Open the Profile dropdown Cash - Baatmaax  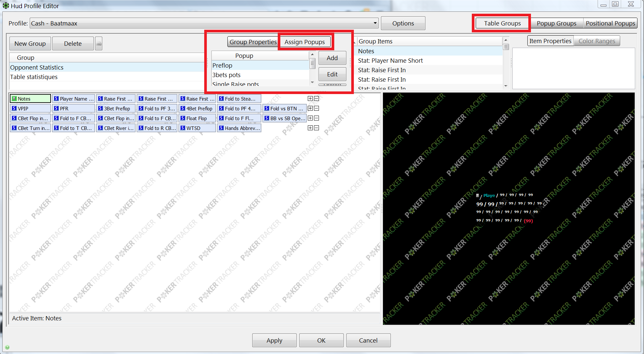(204, 23)
